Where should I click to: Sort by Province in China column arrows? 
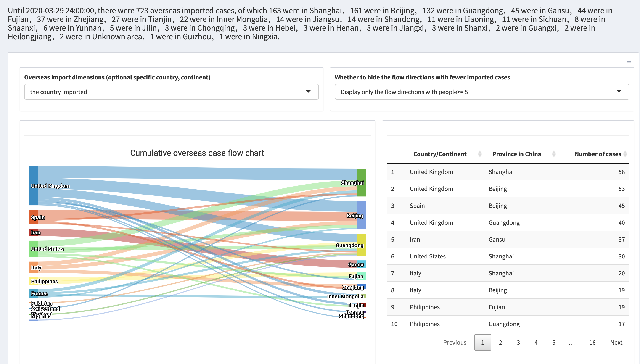pos(553,154)
